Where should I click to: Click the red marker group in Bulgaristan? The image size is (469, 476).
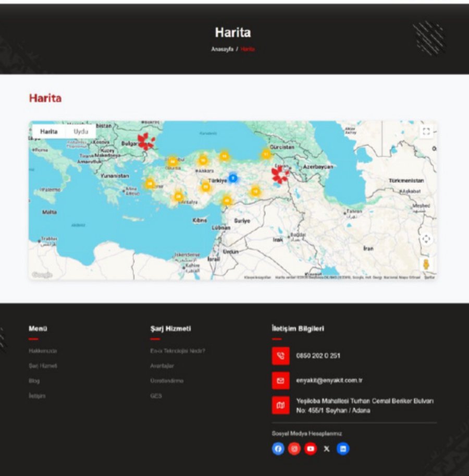(x=145, y=141)
